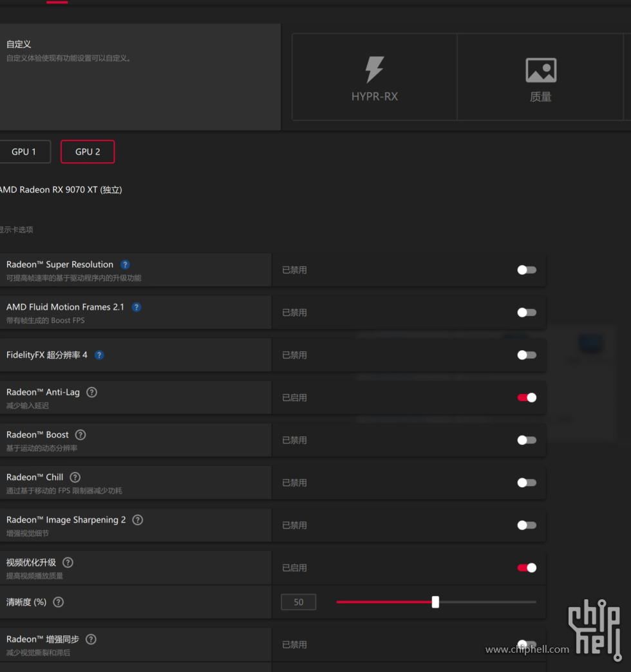Enable AMD Fluid Motion Frames 2.1 toggle
This screenshot has height=672, width=631.
(x=527, y=312)
